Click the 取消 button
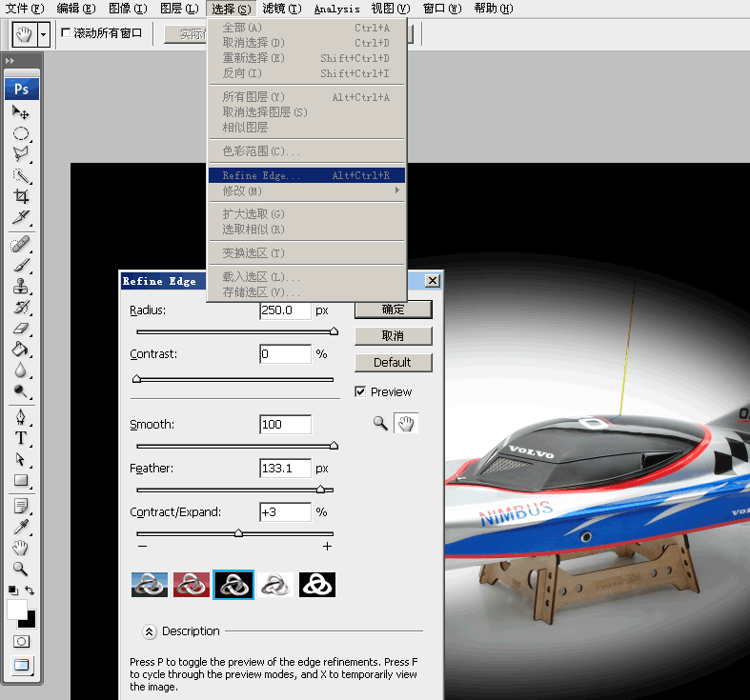The image size is (750, 700). point(394,335)
